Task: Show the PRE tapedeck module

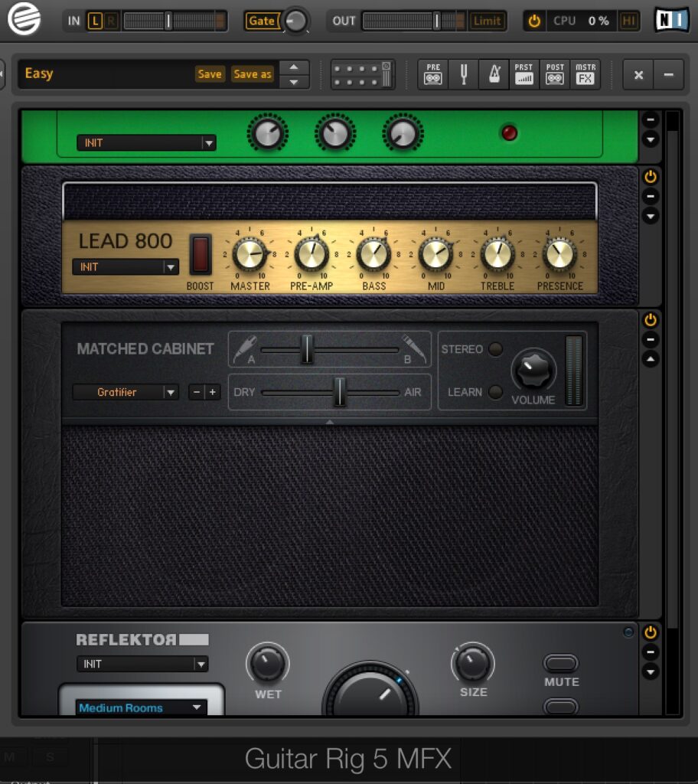Action: click(x=433, y=74)
